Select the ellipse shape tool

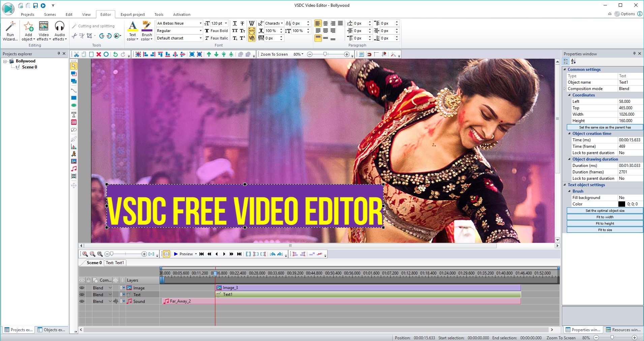point(73,106)
